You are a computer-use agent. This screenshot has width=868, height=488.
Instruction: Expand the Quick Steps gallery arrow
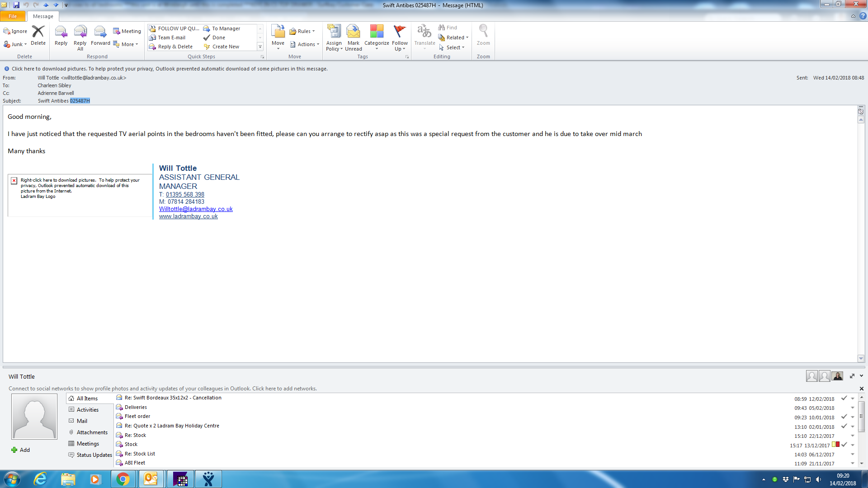click(260, 47)
